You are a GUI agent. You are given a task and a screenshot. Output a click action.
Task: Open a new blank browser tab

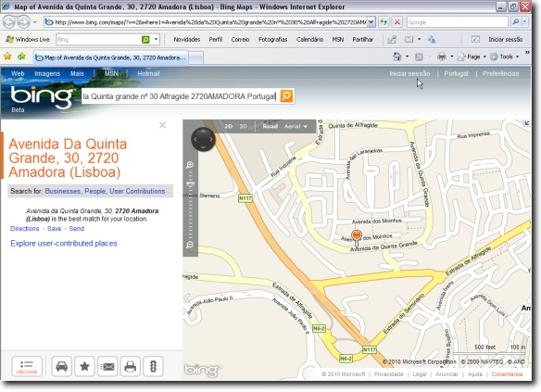196,57
